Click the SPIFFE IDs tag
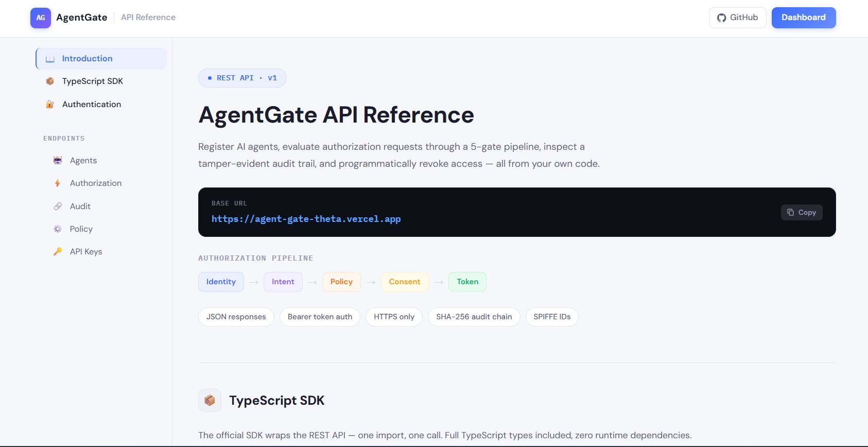The height and width of the screenshot is (447, 868). [552, 317]
